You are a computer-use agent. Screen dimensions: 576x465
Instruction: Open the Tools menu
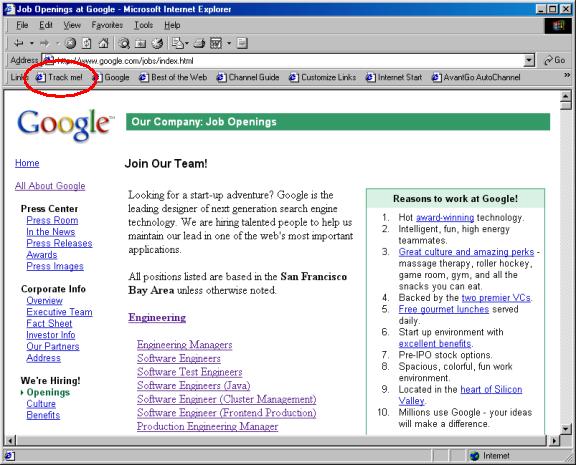pos(143,25)
